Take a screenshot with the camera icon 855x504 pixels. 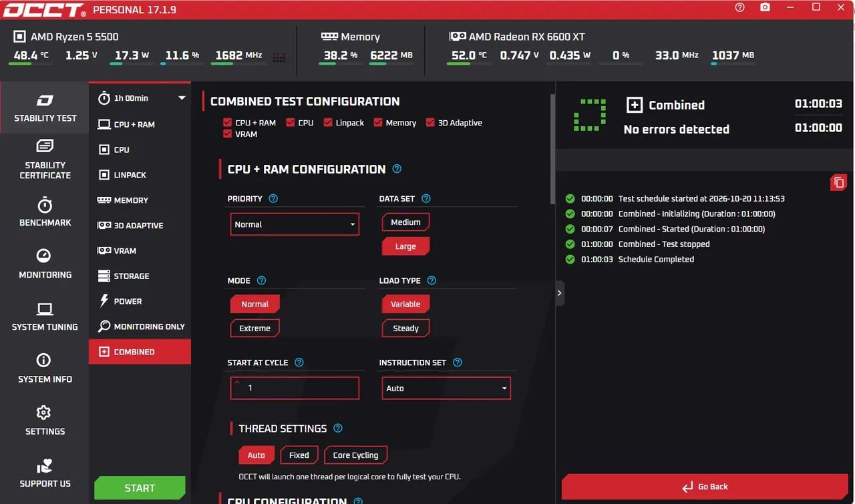[765, 8]
